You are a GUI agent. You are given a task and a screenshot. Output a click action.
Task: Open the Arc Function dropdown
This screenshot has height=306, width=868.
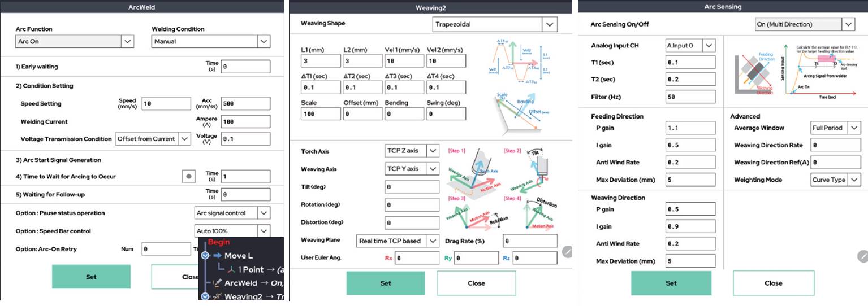(x=75, y=41)
